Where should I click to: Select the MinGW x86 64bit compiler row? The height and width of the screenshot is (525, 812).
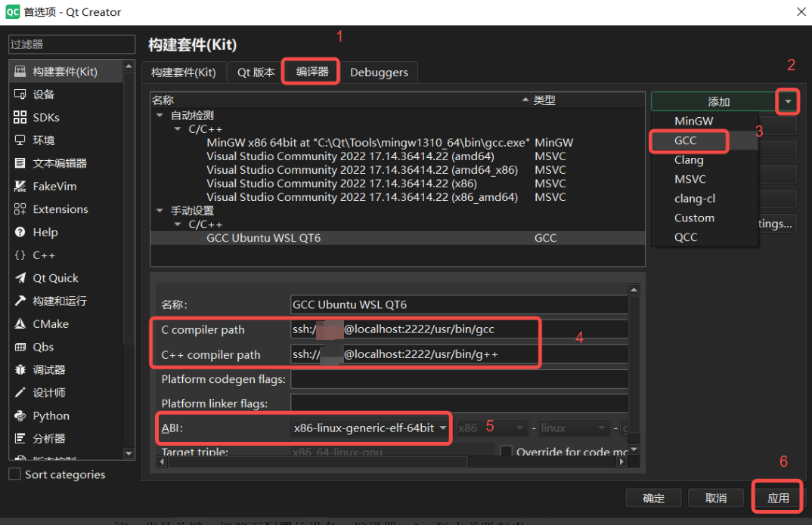(x=397, y=142)
